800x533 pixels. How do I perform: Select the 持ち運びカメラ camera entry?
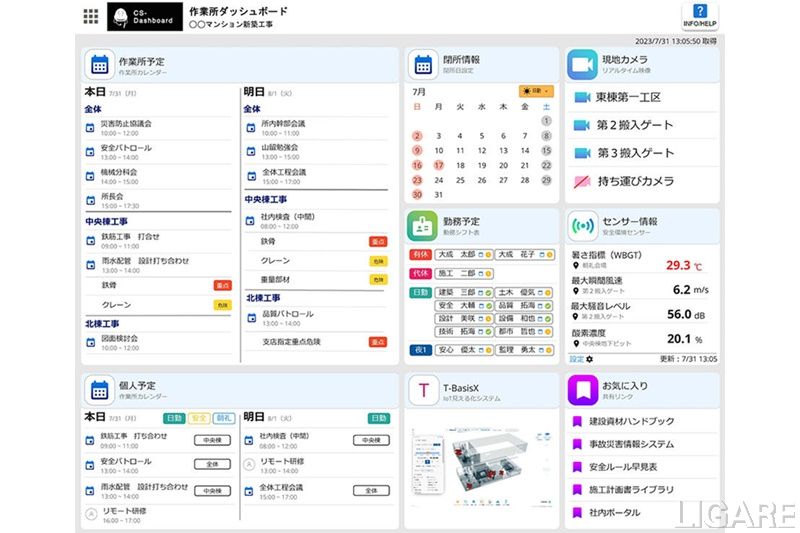636,182
